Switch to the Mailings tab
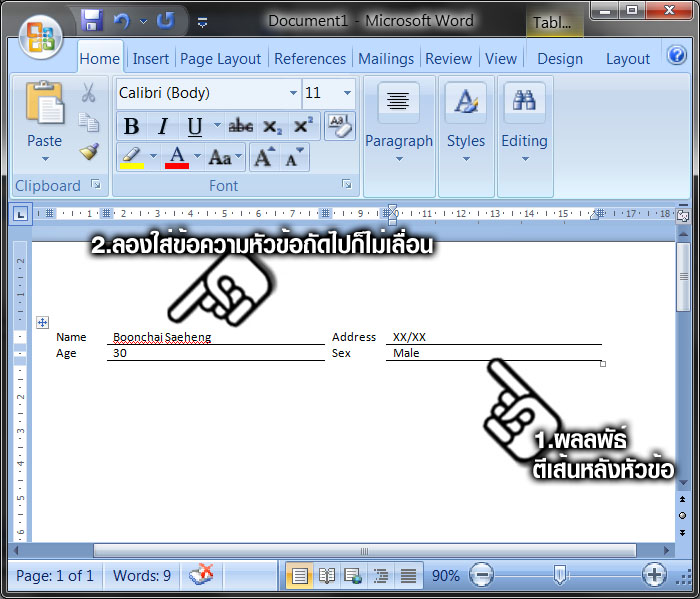The image size is (700, 599). pyautogui.click(x=385, y=59)
